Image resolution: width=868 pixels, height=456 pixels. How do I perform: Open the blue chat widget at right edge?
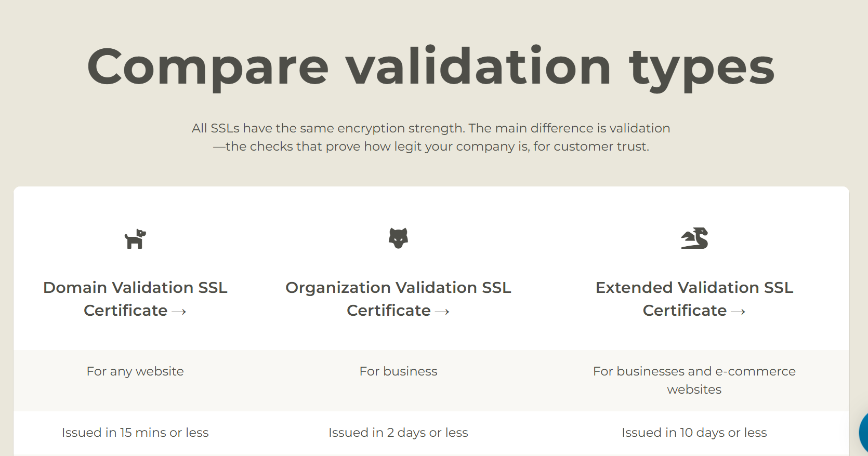click(x=863, y=432)
